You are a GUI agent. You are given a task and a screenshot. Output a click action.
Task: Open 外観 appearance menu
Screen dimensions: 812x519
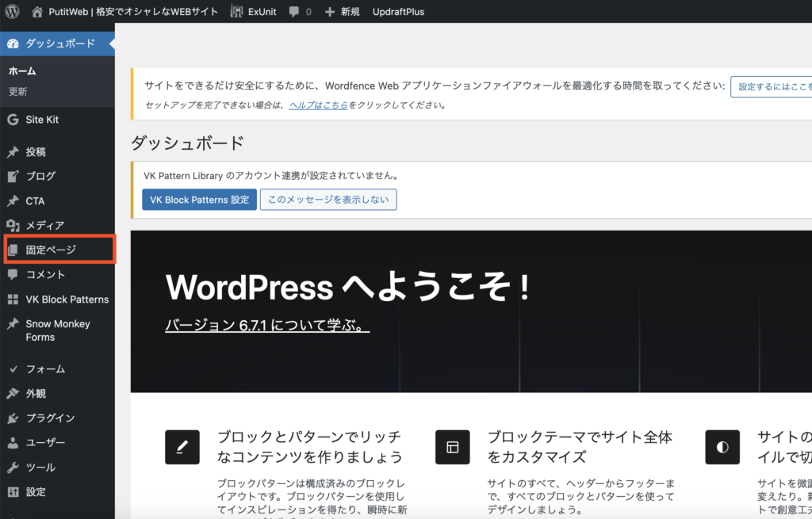36,393
